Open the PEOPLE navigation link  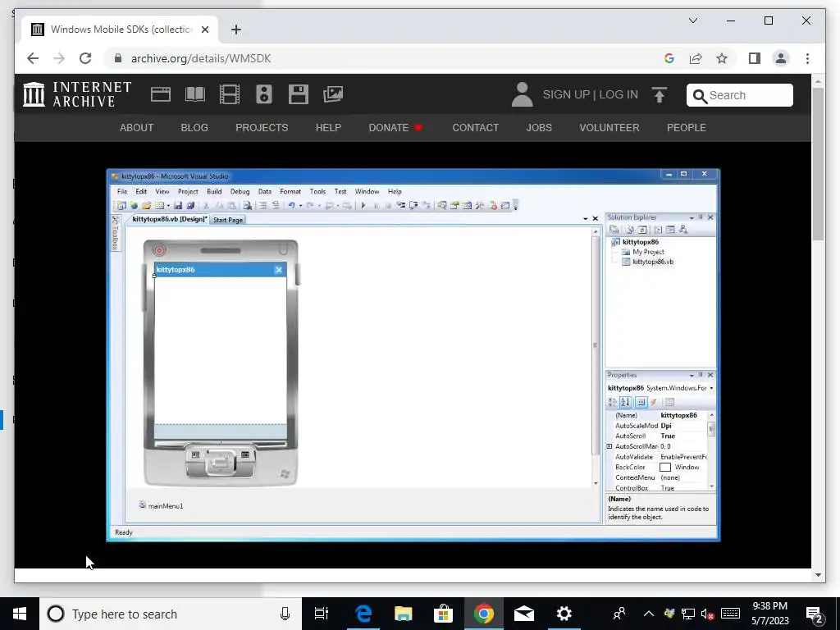tap(687, 127)
